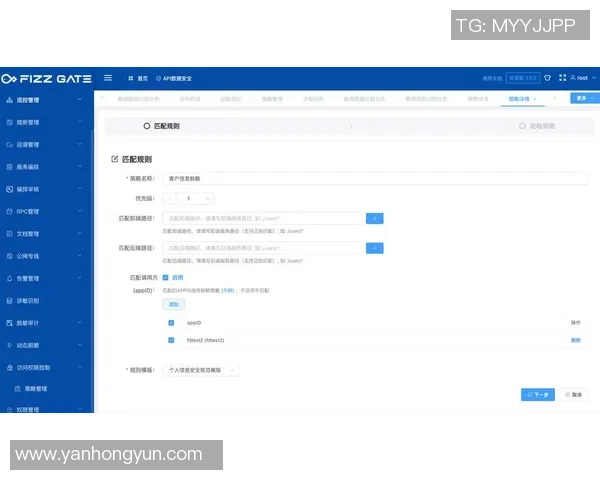Expand the 告警管理 menu chevron
The width and height of the screenshot is (600, 480).
pos(80,278)
